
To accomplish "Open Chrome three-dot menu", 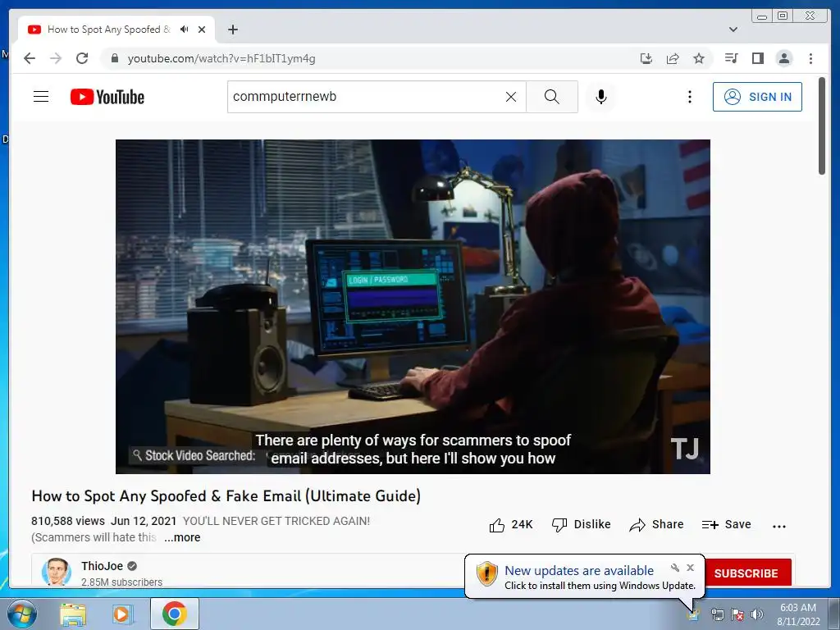I will click(810, 58).
